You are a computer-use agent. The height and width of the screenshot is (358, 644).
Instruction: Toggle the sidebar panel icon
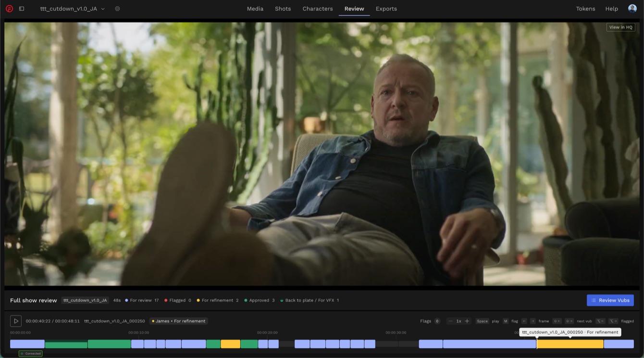(22, 9)
